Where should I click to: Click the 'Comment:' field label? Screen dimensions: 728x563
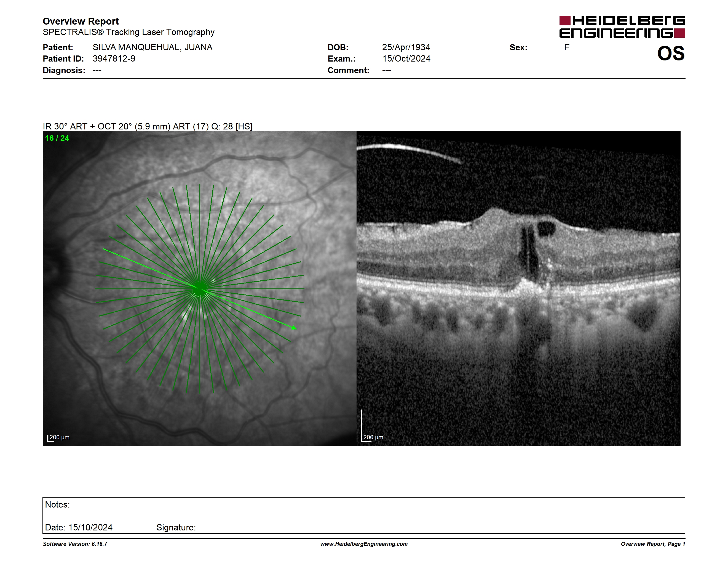click(x=348, y=70)
